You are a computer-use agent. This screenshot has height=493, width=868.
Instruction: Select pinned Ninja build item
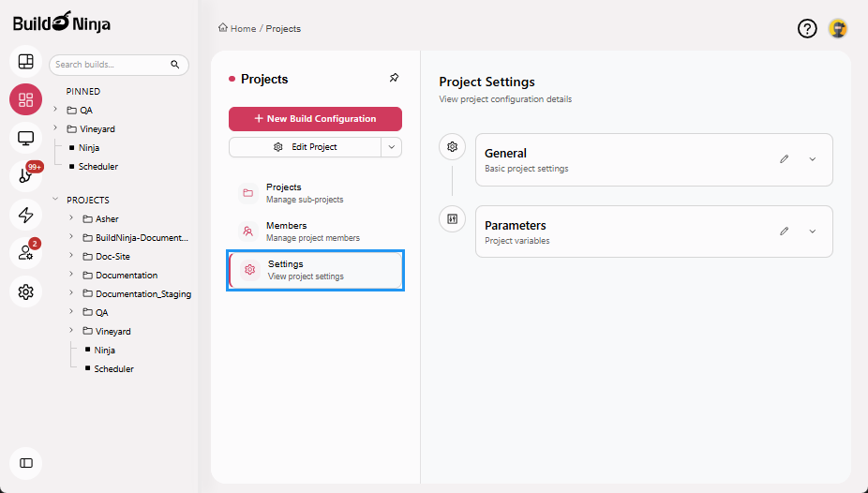[x=88, y=148]
